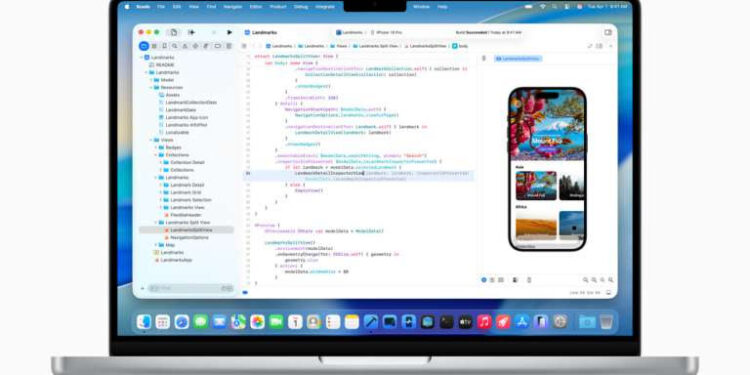Open the Navigate menu
Image resolution: width=750 pixels, height=375 pixels.
click(x=233, y=7)
